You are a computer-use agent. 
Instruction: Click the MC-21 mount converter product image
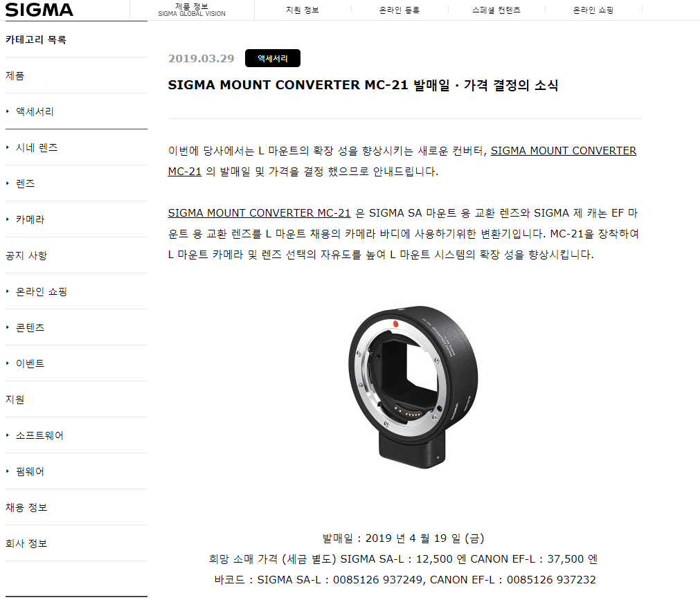click(x=413, y=388)
